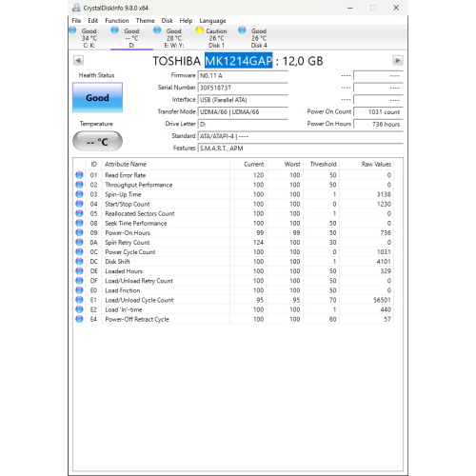Select the E: W: Y: disk orb
Viewport: 476px width, 476px height.
point(157,30)
